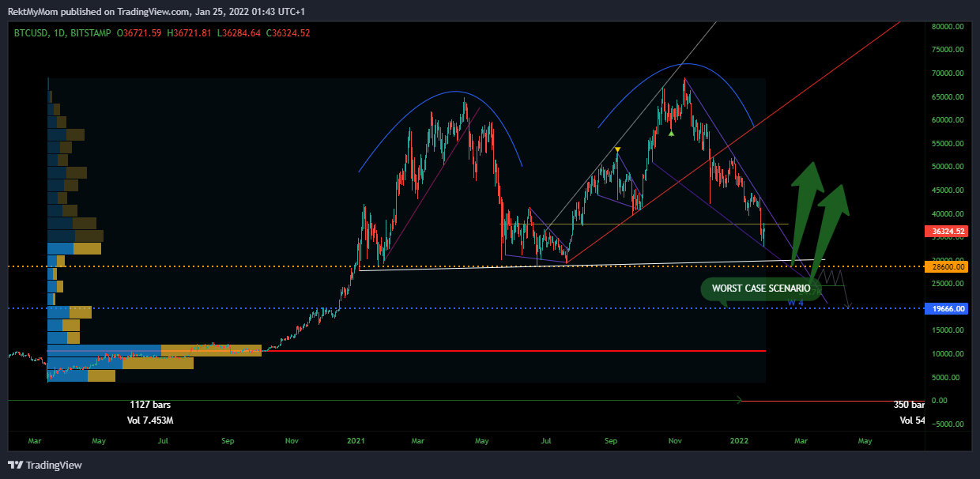
Task: Click the open value O36721.59
Action: (139, 32)
